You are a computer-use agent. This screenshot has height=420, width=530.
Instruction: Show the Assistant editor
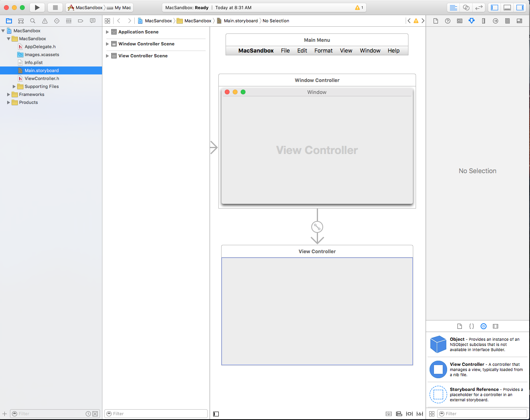click(466, 8)
